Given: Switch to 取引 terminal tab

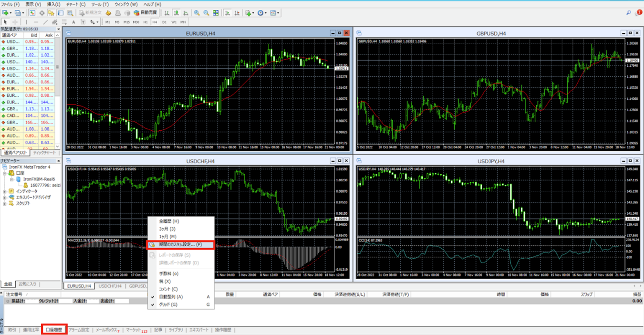Looking at the screenshot, I should pos(12,330).
